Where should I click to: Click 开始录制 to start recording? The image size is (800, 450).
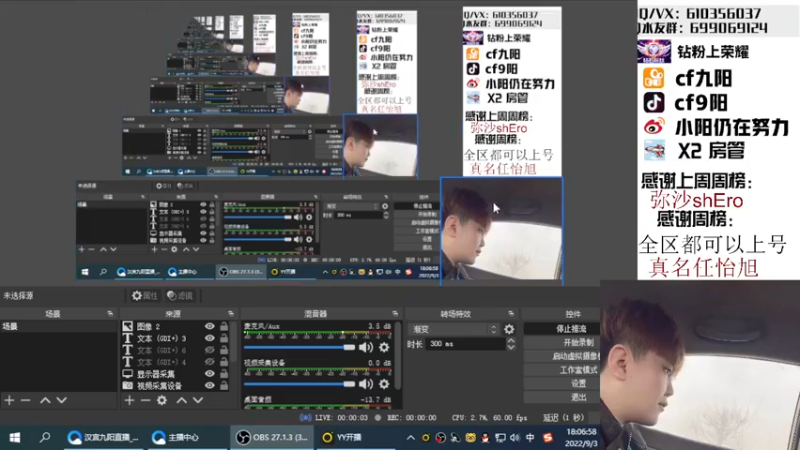(x=562, y=342)
